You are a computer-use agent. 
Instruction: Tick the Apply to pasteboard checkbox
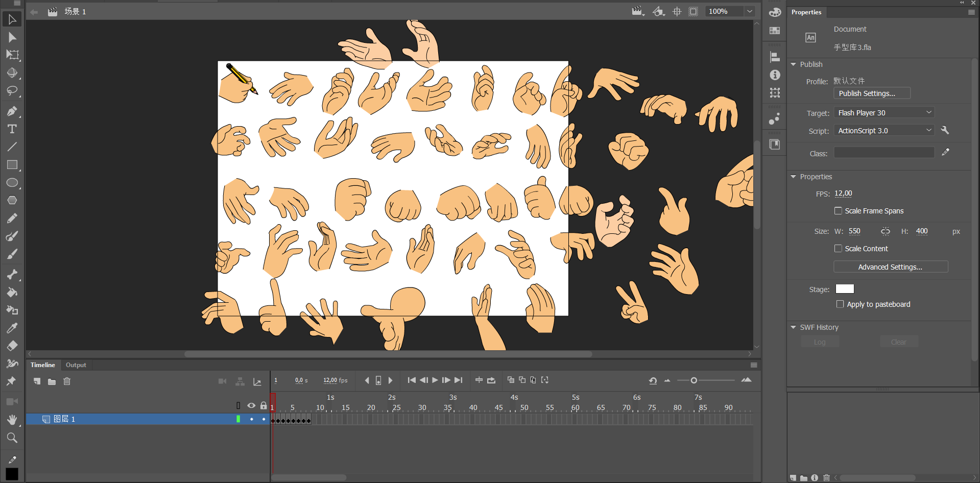point(840,304)
